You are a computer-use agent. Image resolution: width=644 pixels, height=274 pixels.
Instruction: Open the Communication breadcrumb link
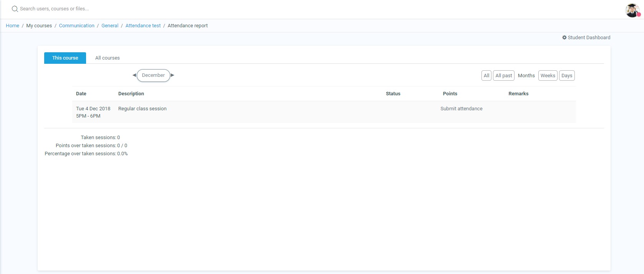point(76,26)
